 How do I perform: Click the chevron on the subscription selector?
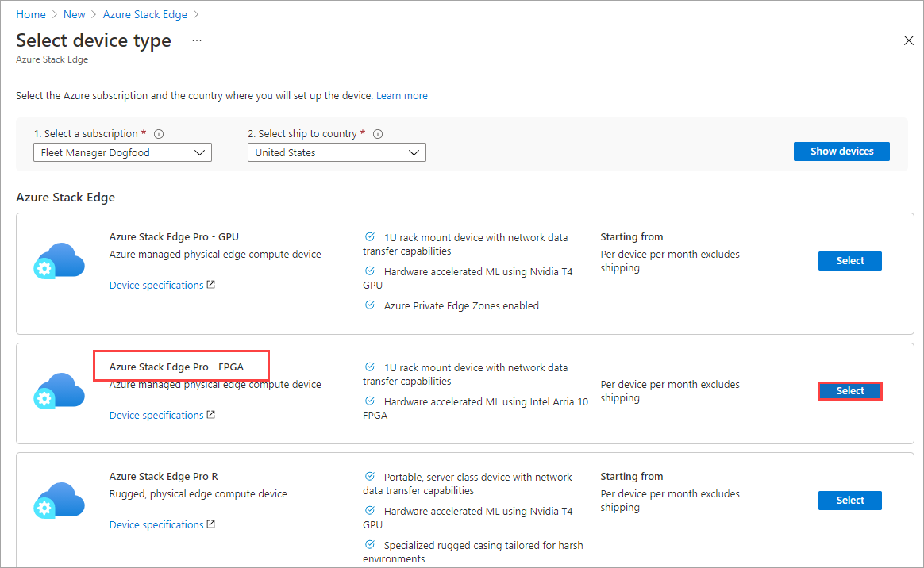(200, 152)
